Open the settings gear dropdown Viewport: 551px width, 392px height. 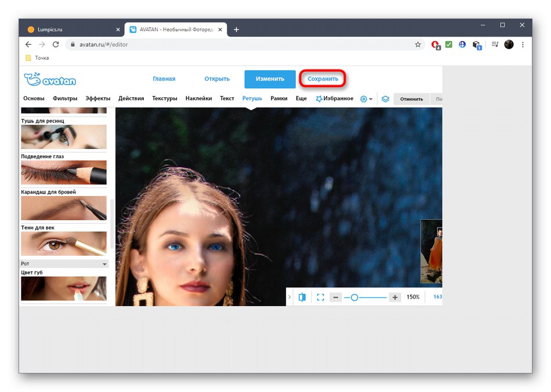coord(366,99)
